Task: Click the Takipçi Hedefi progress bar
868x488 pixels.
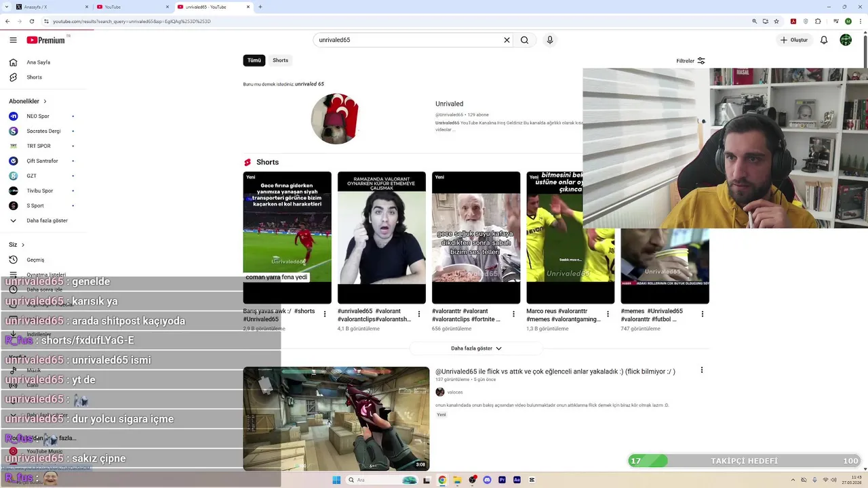Action: [x=744, y=461]
